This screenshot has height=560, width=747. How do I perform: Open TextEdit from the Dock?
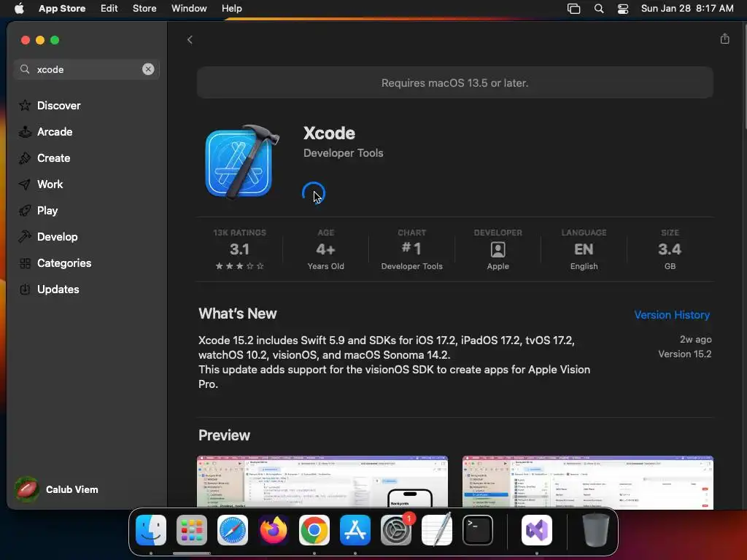click(x=437, y=530)
